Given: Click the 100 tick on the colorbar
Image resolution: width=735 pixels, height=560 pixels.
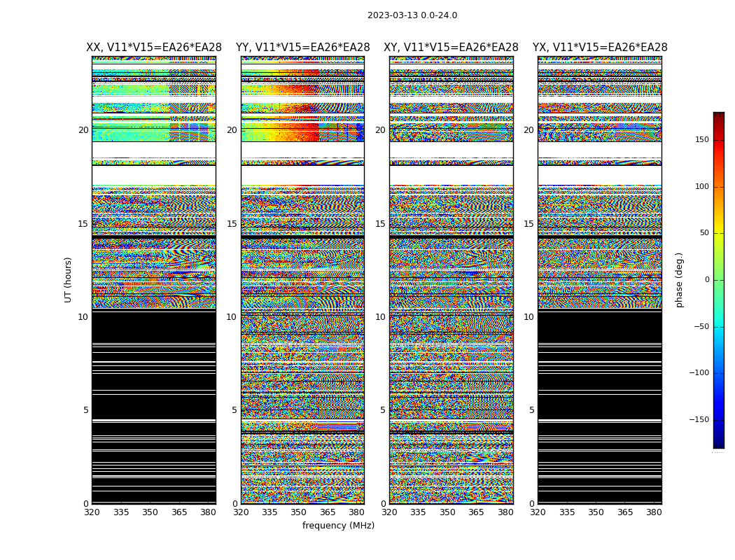Looking at the screenshot, I should pyautogui.click(x=702, y=186).
